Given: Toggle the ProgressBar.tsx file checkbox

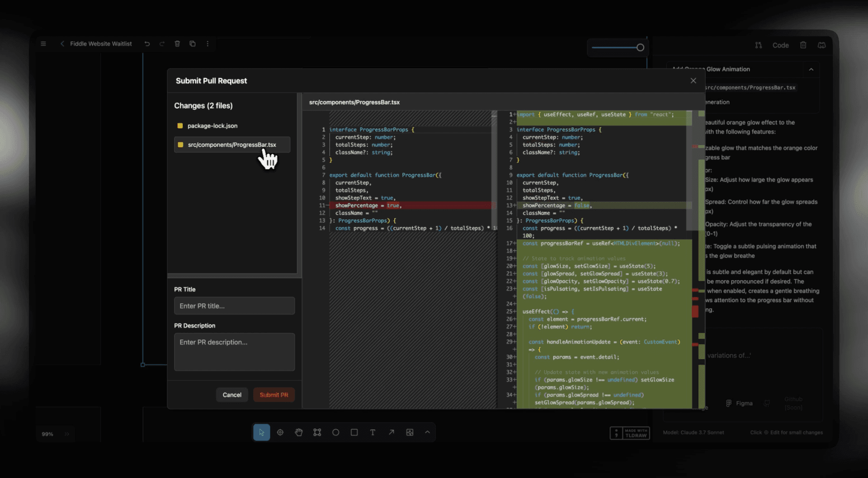Looking at the screenshot, I should point(179,144).
